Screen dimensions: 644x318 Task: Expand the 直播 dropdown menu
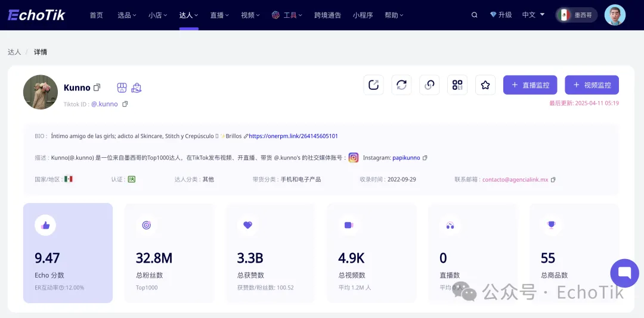coord(219,15)
